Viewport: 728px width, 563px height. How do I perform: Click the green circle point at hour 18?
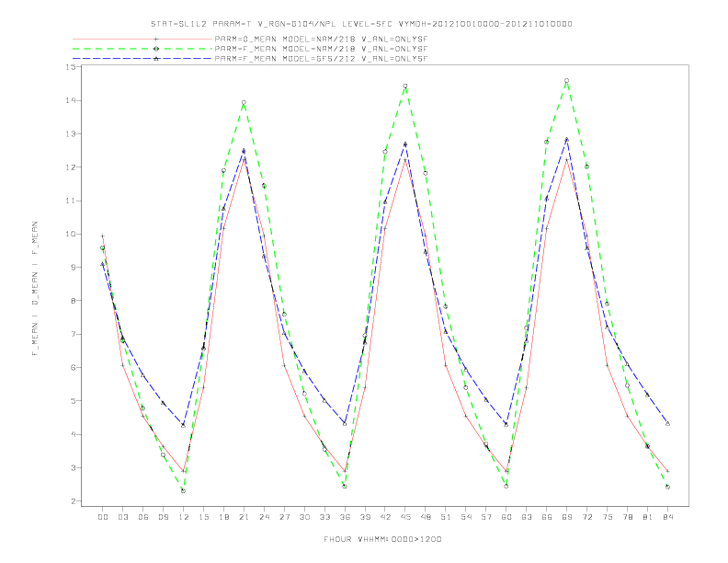[x=223, y=170]
